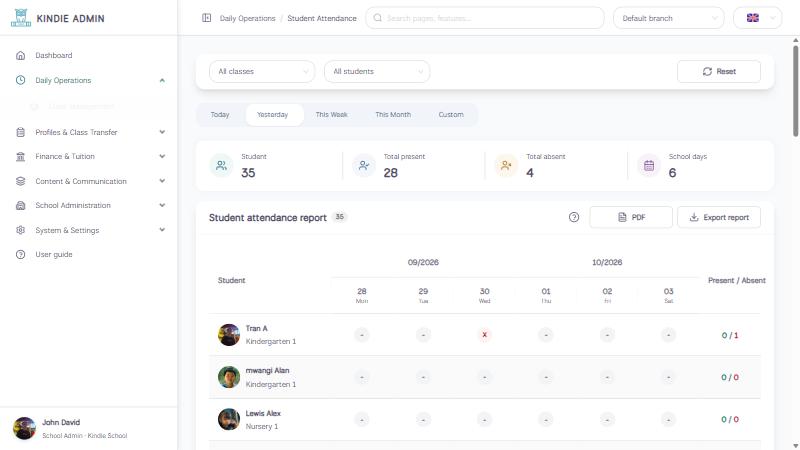
Task: Click Tran A's 0 / 1 present/absent value
Action: click(730, 336)
